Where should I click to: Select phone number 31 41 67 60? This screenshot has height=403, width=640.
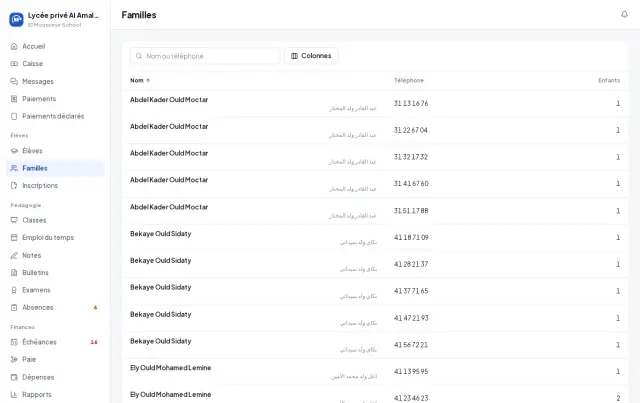coord(411,184)
